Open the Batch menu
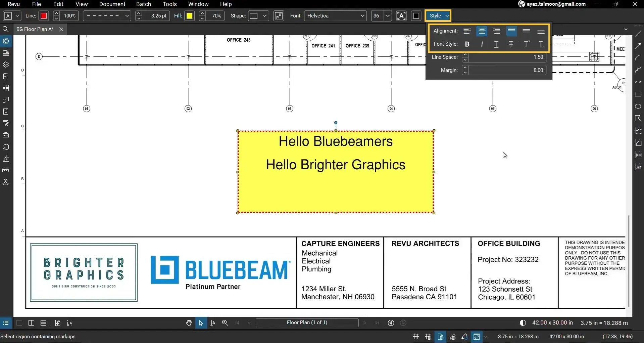The width and height of the screenshot is (644, 343). 143,4
